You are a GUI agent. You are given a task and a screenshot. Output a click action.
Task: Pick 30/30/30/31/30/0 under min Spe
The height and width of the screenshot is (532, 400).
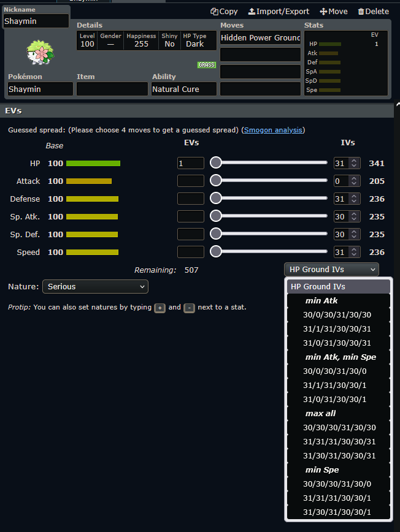point(337,484)
